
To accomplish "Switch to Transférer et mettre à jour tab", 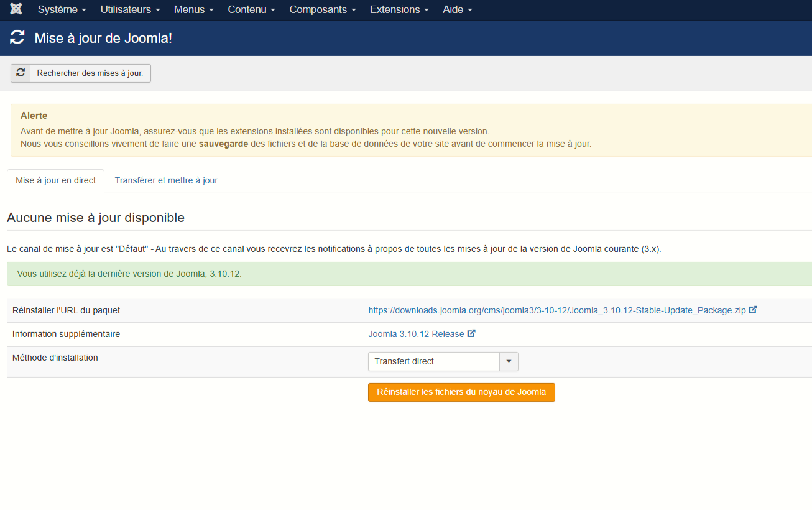I will tap(166, 180).
